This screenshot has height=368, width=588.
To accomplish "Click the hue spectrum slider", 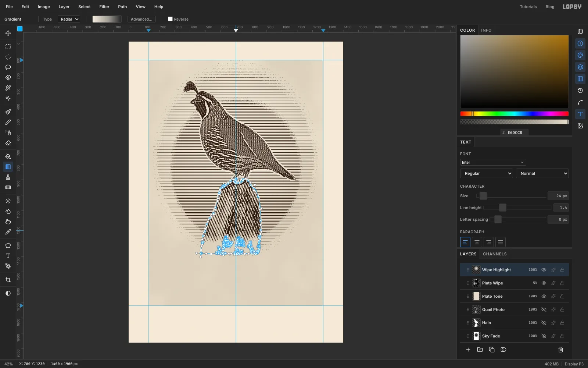I will [x=514, y=114].
